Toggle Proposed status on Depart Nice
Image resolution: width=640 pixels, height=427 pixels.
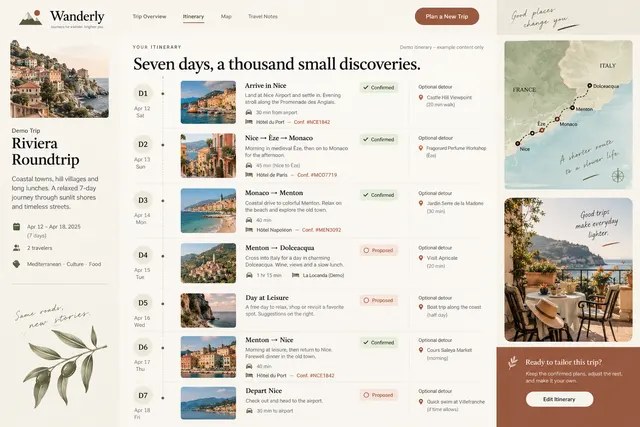(379, 395)
